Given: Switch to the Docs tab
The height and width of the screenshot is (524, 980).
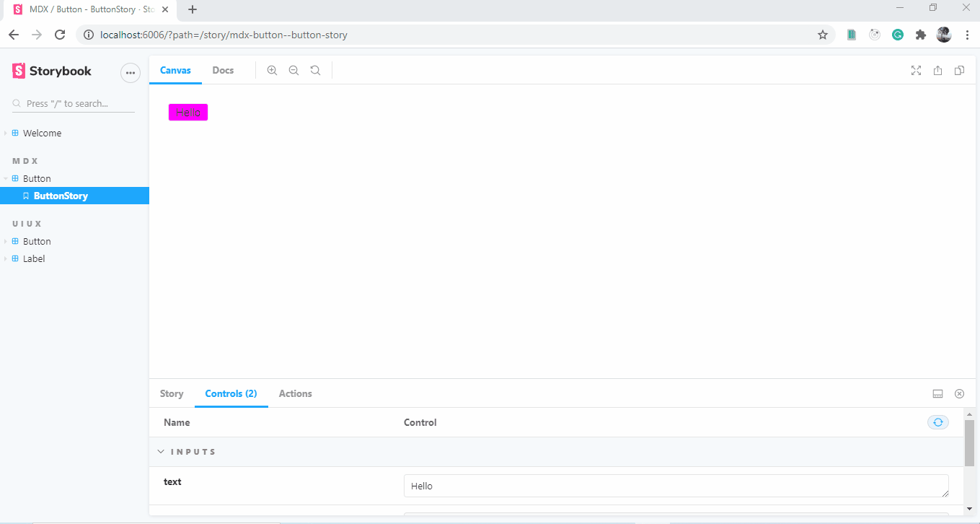Looking at the screenshot, I should tap(223, 70).
